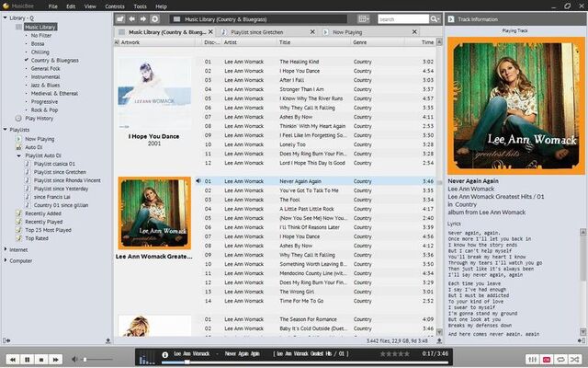Skip to the previous track
Image resolution: width=588 pixels, height=368 pixels.
12,360
